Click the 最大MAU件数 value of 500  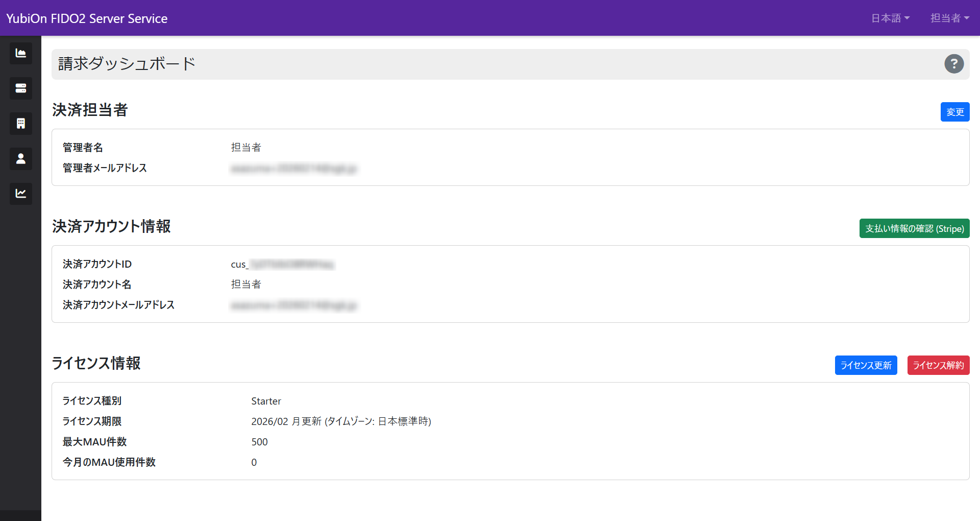tap(259, 442)
